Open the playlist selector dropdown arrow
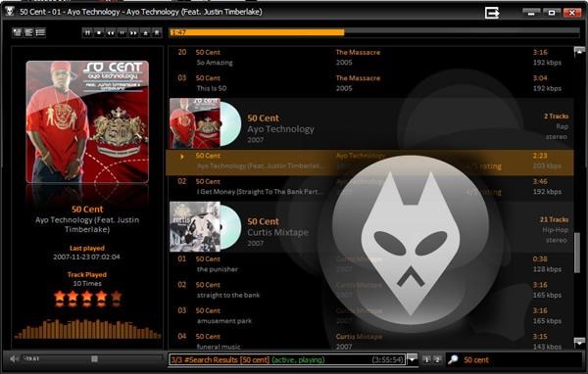This screenshot has height=374, width=588. pyautogui.click(x=412, y=359)
